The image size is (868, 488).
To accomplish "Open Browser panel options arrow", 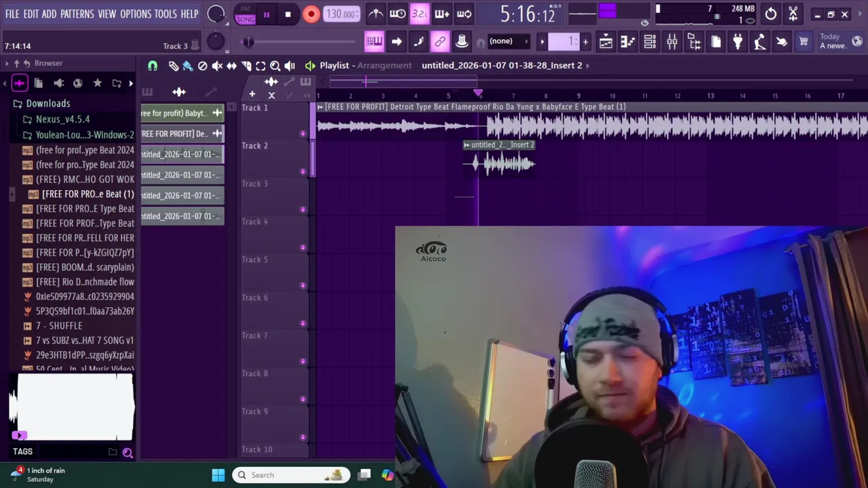I will click(7, 63).
